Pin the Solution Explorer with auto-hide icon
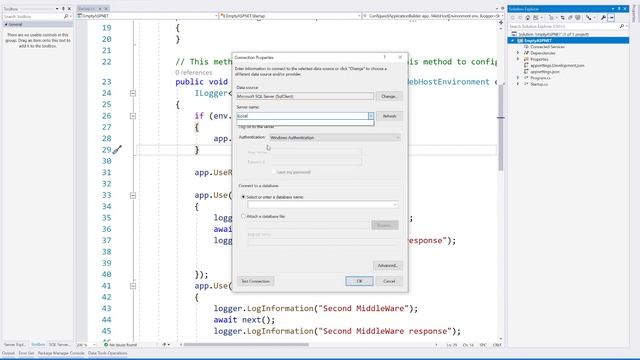The height and width of the screenshot is (360, 640). click(619, 9)
